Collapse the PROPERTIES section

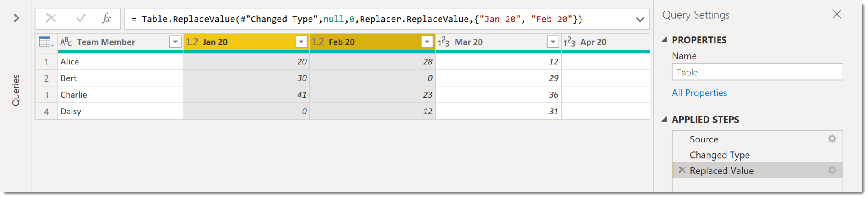664,40
